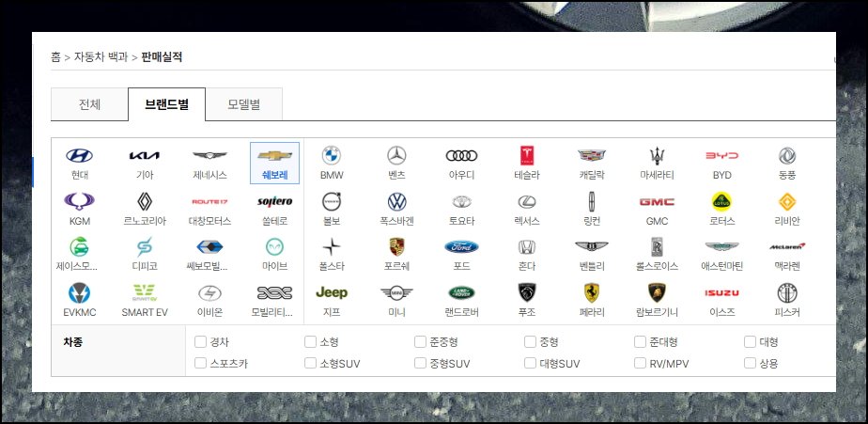Screen dimensions: 868x424
Task: Pick the Porsche (포르쉐) crest logo
Action: pyautogui.click(x=397, y=246)
